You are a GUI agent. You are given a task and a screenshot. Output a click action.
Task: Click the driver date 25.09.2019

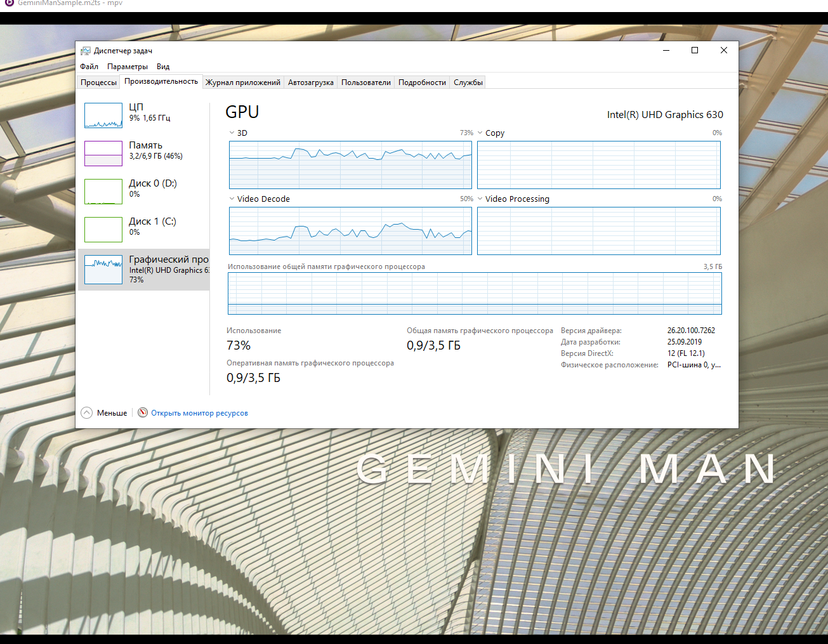tap(685, 342)
